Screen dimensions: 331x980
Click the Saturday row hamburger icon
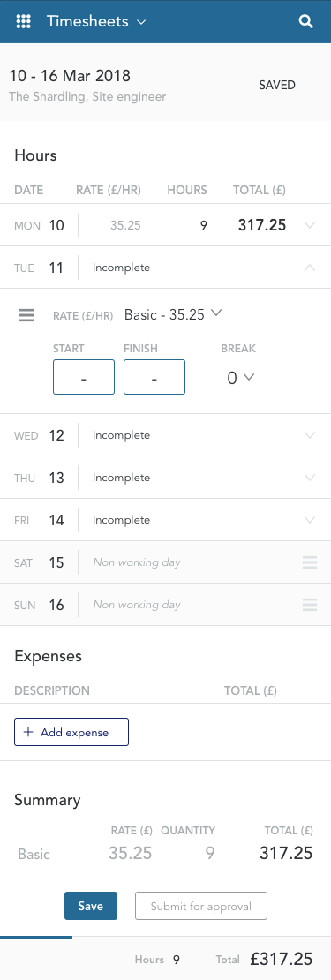click(310, 562)
